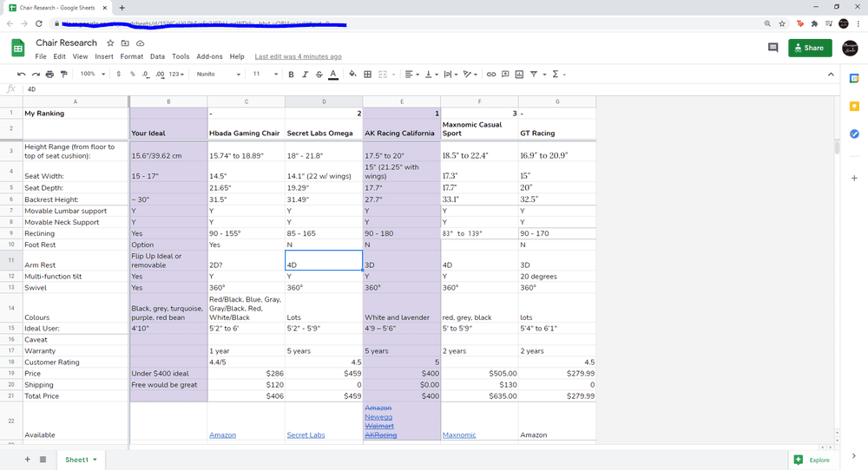Increase decimal places icon
This screenshot has height=470, width=868.
[160, 74]
